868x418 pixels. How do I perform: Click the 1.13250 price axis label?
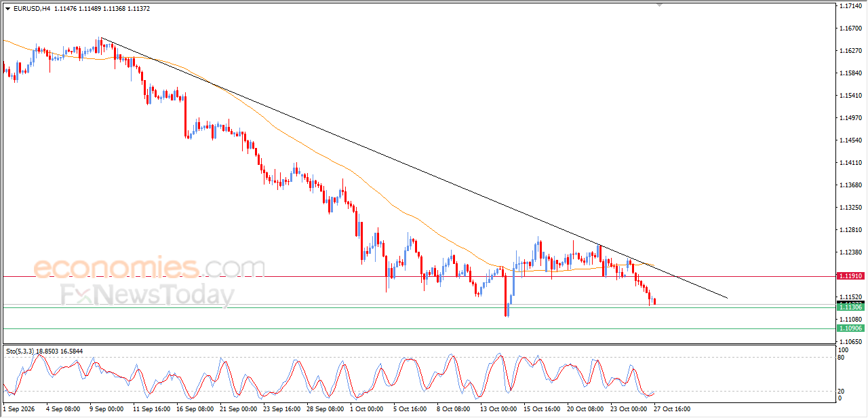(850, 208)
